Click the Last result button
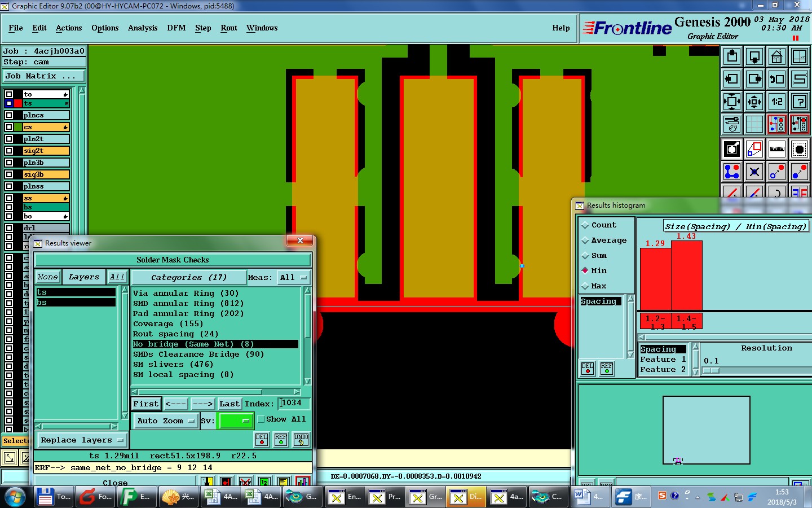This screenshot has width=812, height=508. 230,404
